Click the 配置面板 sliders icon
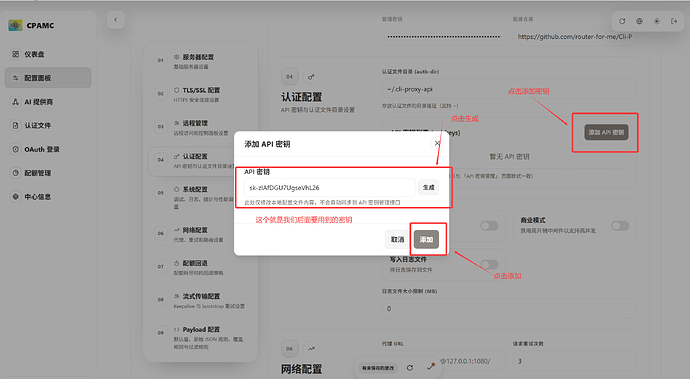The width and height of the screenshot is (690, 379). click(x=15, y=78)
